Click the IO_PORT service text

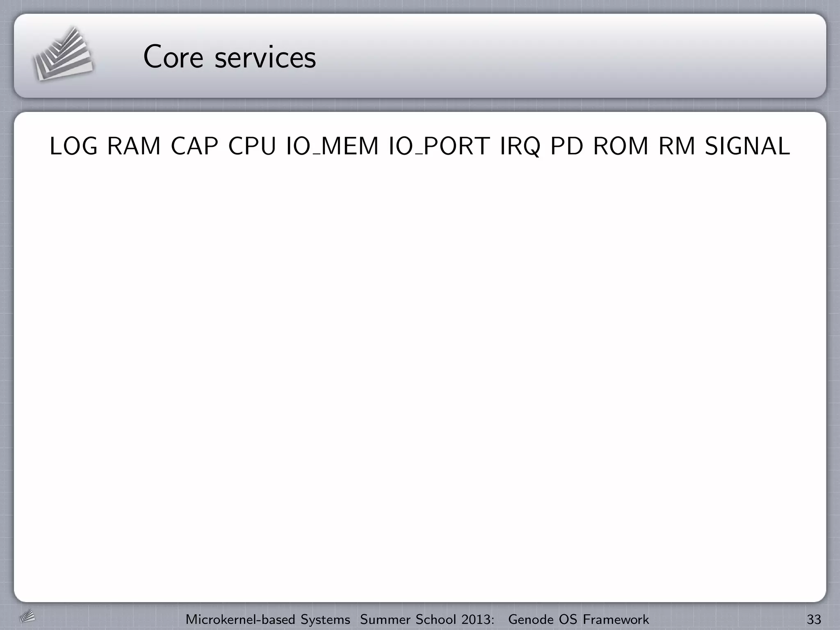(x=439, y=146)
